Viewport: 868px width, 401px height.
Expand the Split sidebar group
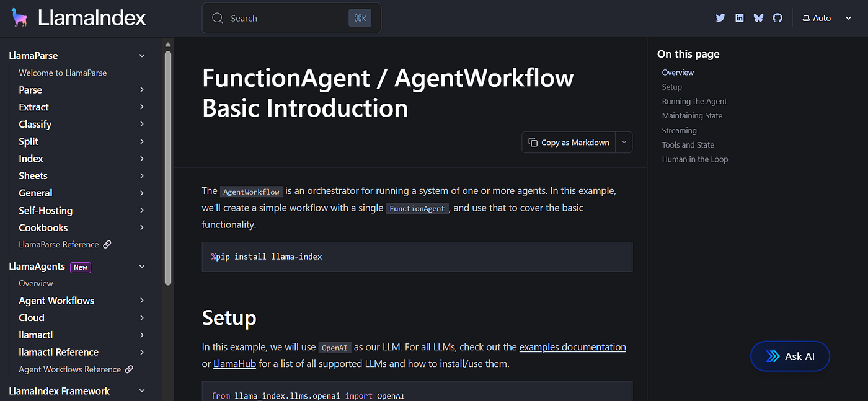(x=142, y=141)
